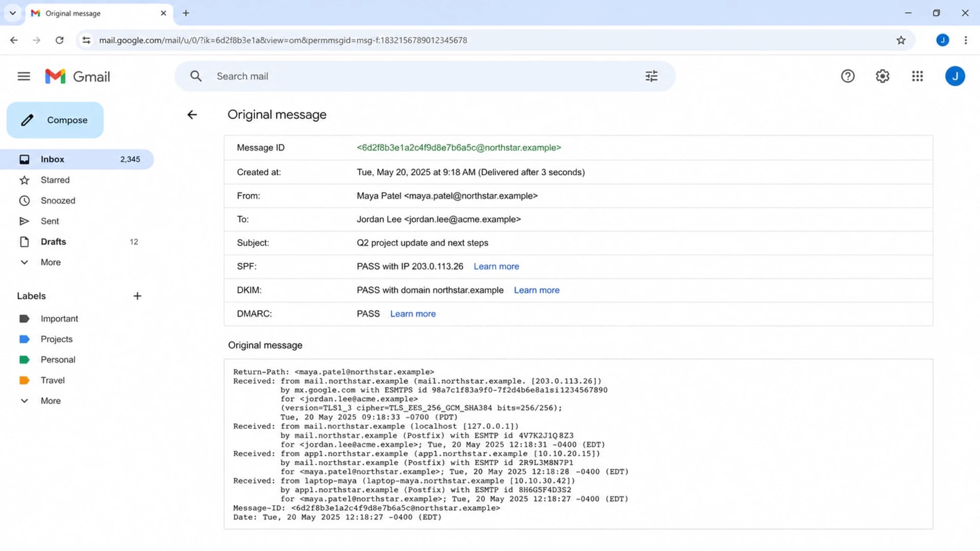The image size is (980, 551).
Task: Open the Important label
Action: (x=77, y=319)
